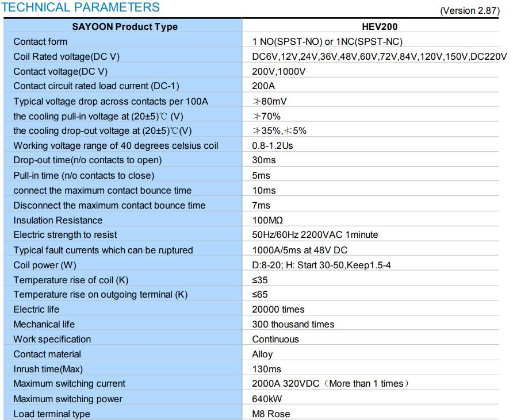This screenshot has width=513, height=420.
Task: Click the '5ms' value
Action: (261, 175)
